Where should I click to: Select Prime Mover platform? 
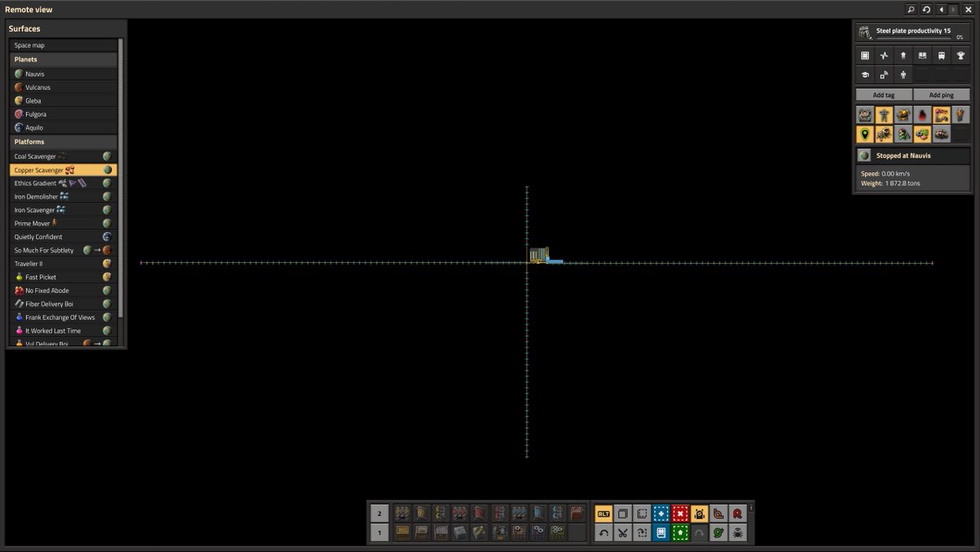point(64,223)
